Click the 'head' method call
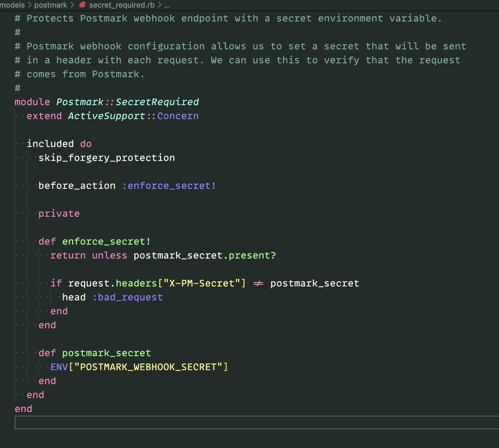 click(x=74, y=297)
